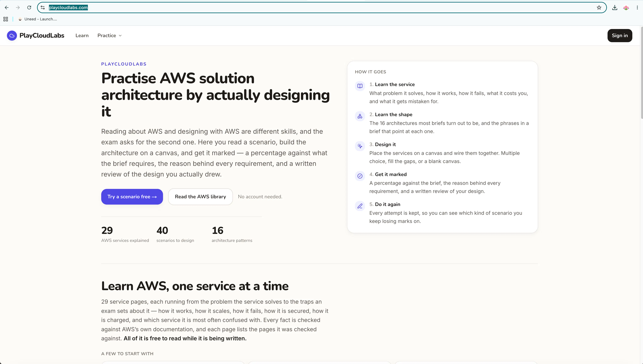Open the browser three-dot menu
The image size is (643, 364).
pos(637,8)
